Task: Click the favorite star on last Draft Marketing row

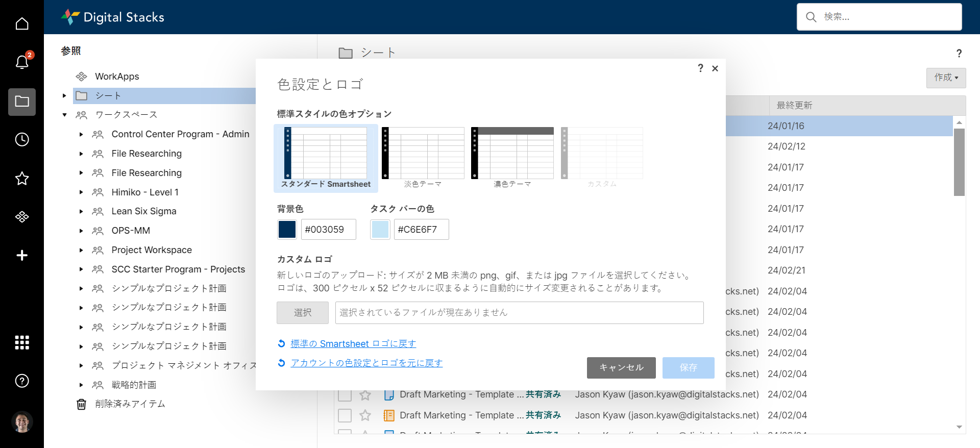Action: tap(365, 415)
